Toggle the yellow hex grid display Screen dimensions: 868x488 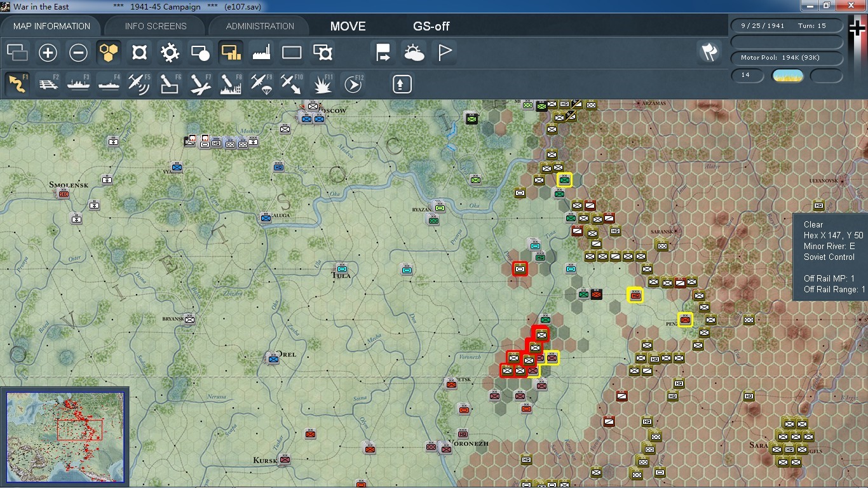point(109,52)
